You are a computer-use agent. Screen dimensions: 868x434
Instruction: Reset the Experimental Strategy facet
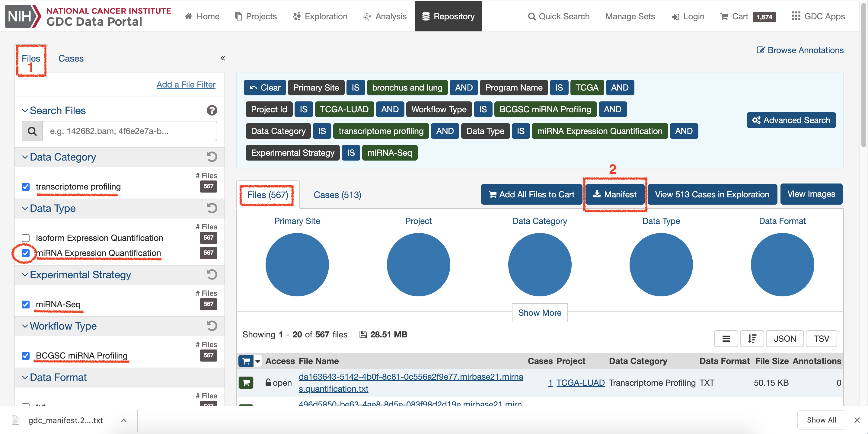[x=212, y=274]
